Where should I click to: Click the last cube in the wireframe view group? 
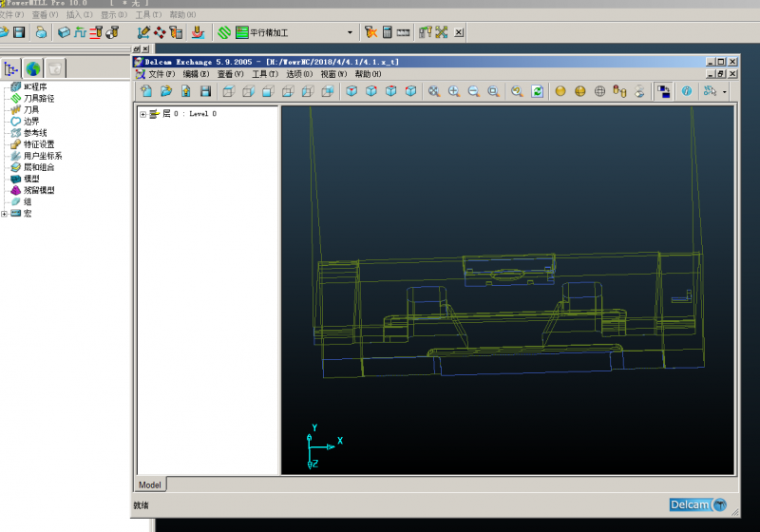[328, 91]
